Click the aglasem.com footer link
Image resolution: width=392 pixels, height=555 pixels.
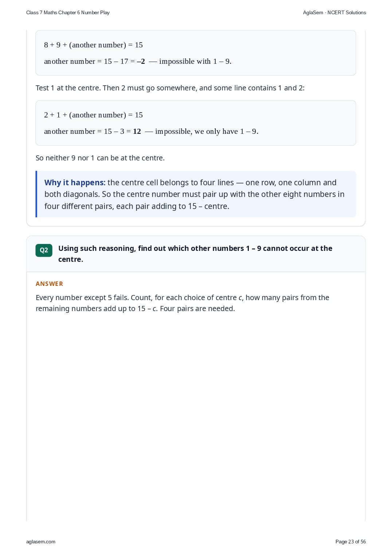click(41, 542)
